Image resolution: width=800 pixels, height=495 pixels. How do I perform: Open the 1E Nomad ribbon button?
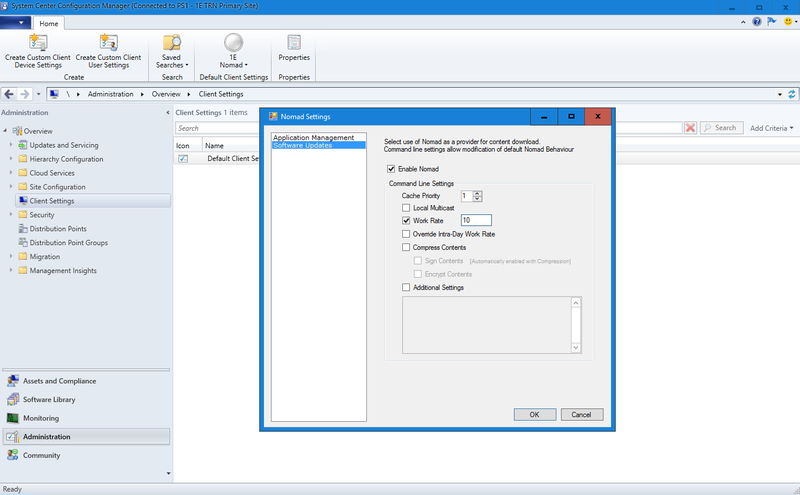[233, 43]
